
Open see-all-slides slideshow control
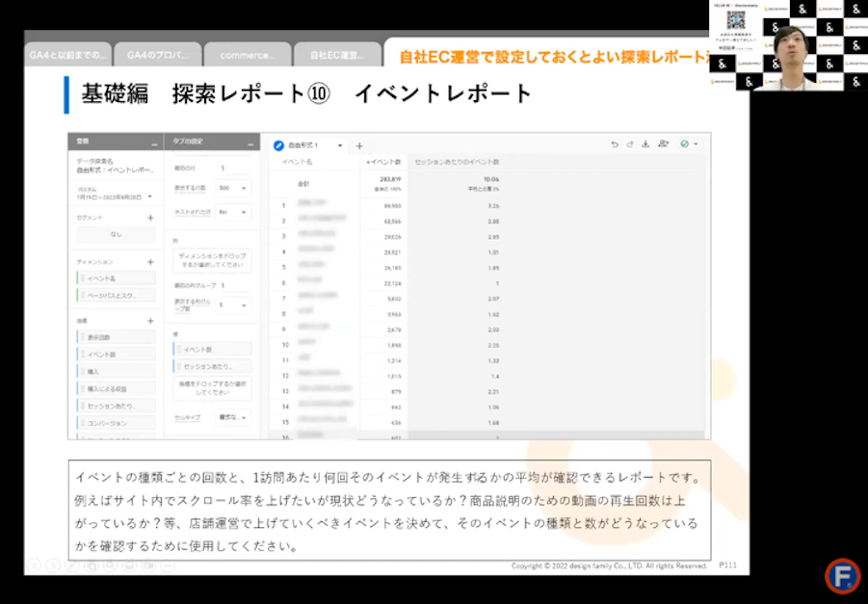tap(92, 565)
